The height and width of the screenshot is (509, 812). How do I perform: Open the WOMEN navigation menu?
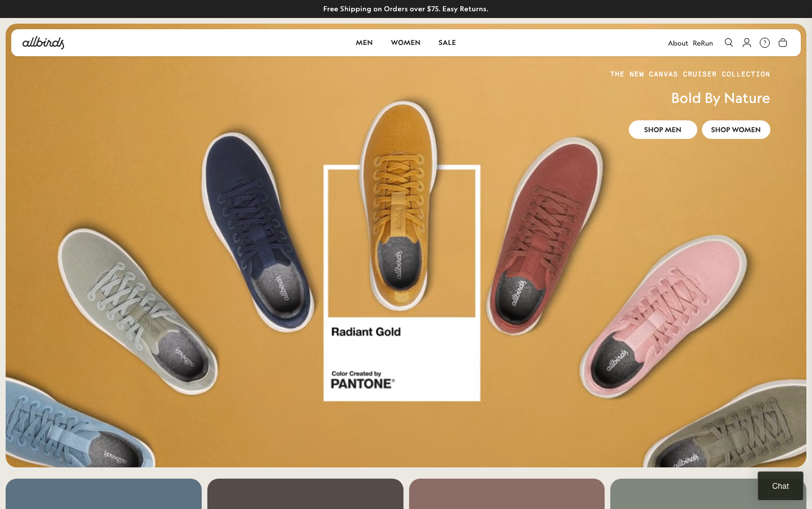point(406,43)
